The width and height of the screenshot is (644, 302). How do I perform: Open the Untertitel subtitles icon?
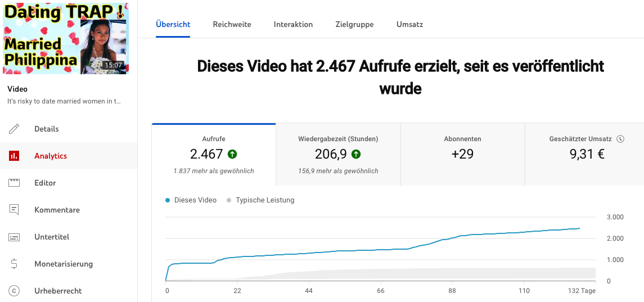14,237
